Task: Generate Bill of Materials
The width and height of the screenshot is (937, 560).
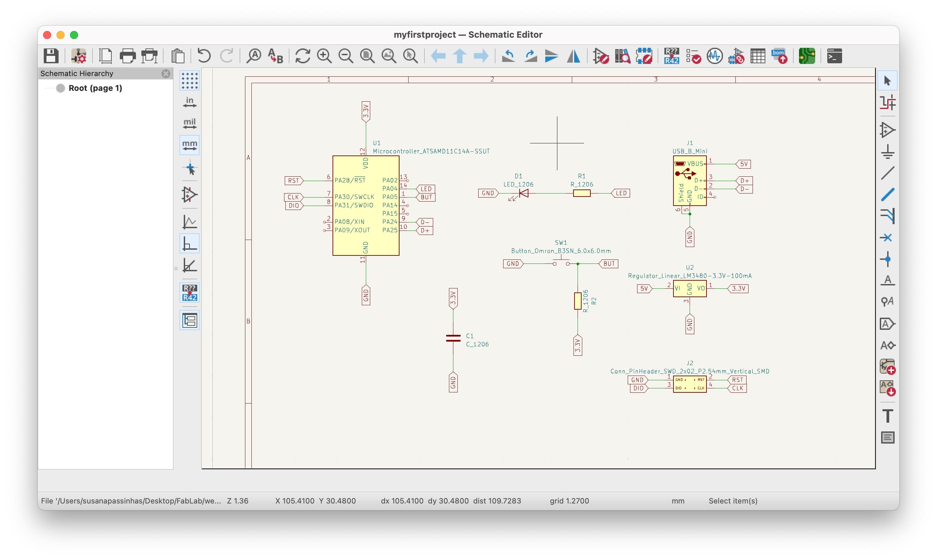Action: point(779,56)
